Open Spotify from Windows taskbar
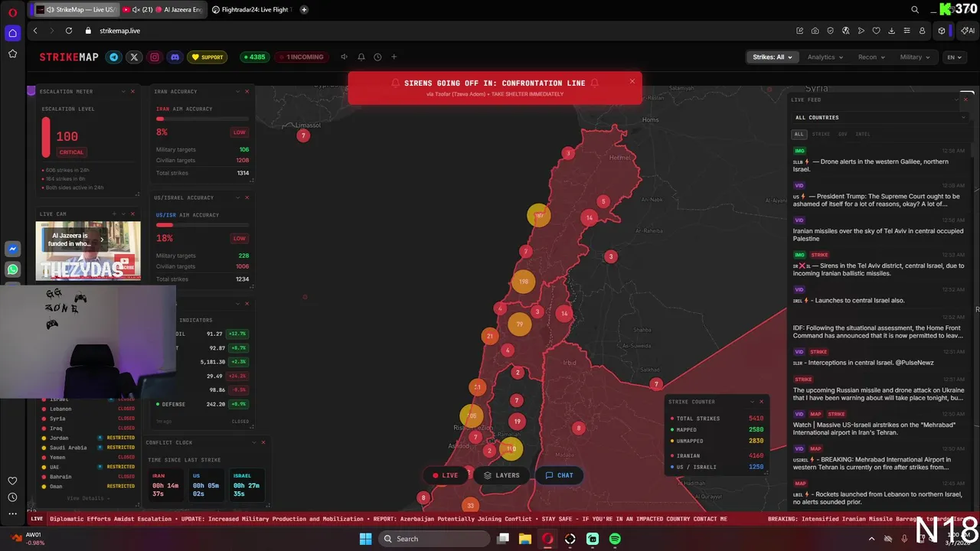Screen dimensions: 980x551 pos(615,539)
